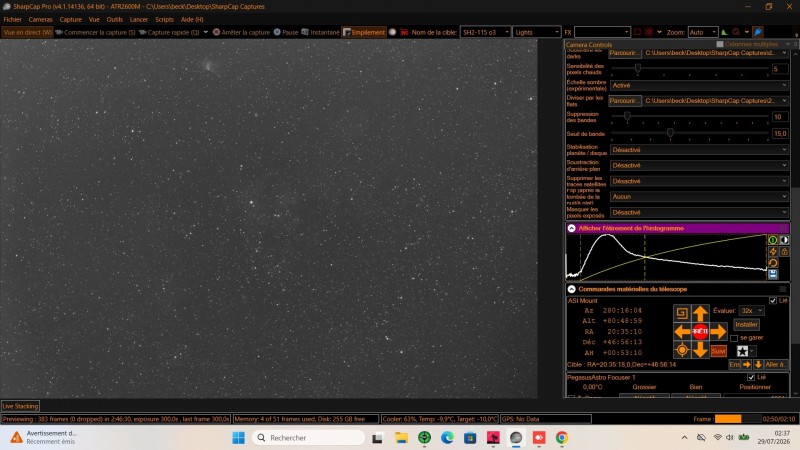Stop mount motion with red ARRÊTE button
Screen dimensions: 800x450
pyautogui.click(x=700, y=332)
